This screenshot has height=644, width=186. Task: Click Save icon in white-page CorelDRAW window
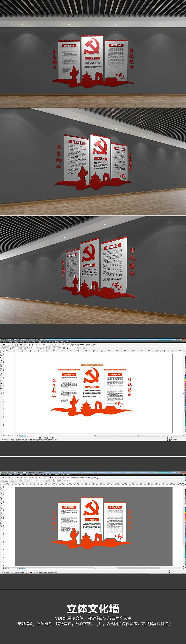click(7, 345)
